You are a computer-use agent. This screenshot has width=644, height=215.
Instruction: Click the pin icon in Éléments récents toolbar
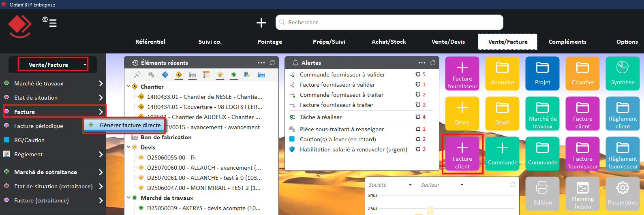tap(137, 75)
